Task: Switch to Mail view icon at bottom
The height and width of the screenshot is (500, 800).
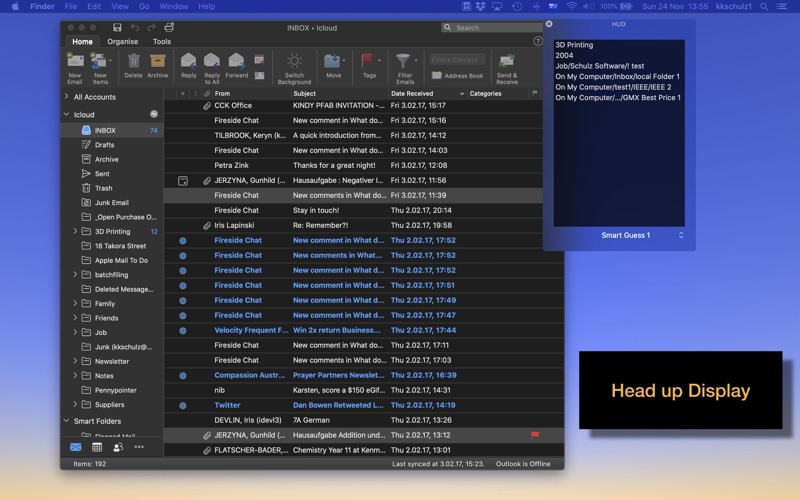Action: [76, 447]
